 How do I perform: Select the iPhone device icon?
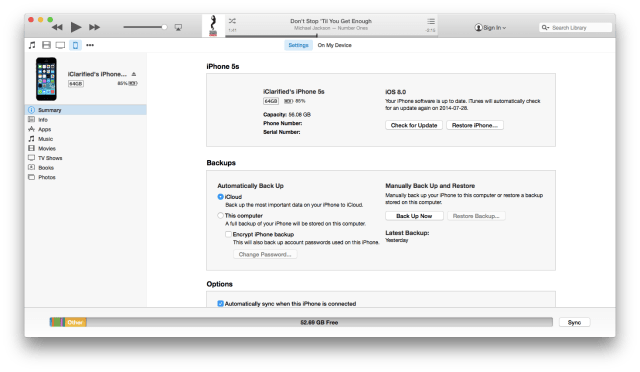(75, 45)
